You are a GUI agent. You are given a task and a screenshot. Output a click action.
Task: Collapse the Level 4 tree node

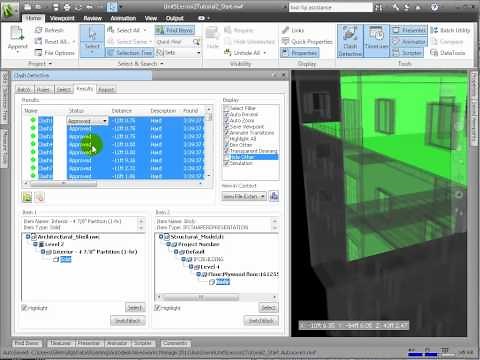(191, 267)
